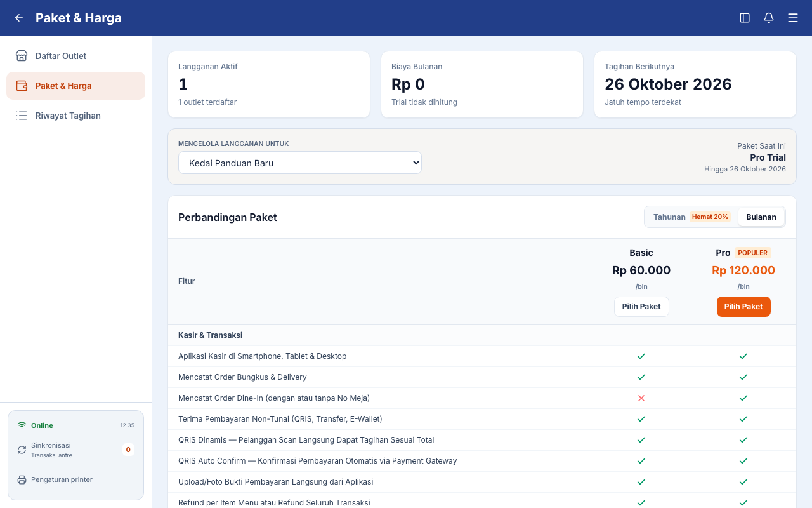The image size is (812, 508).
Task: Click the Kasir & Transaksi section header
Action: point(210,335)
